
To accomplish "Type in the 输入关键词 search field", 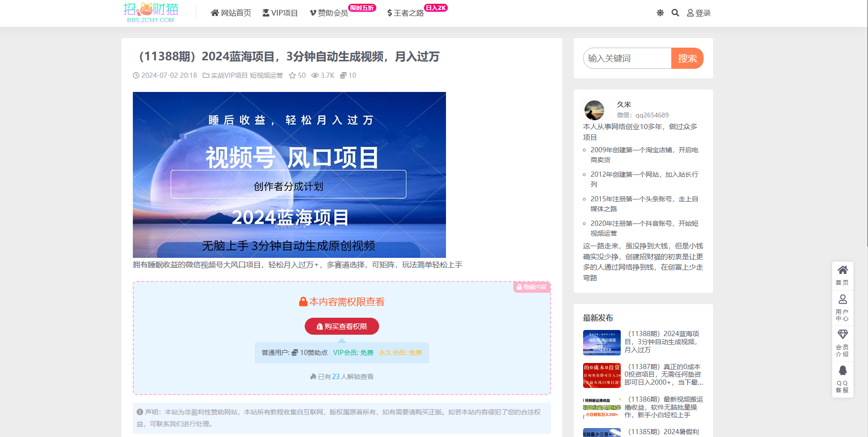I will 627,58.
